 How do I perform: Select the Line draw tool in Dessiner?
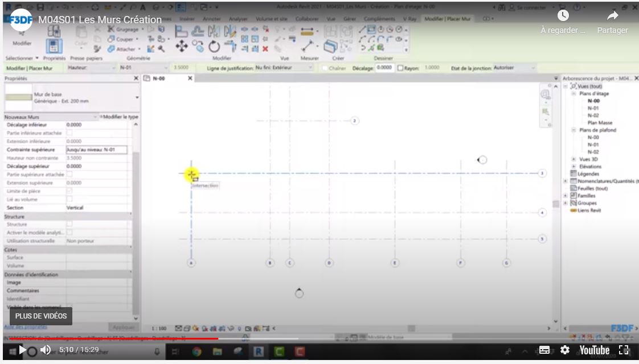[362, 30]
